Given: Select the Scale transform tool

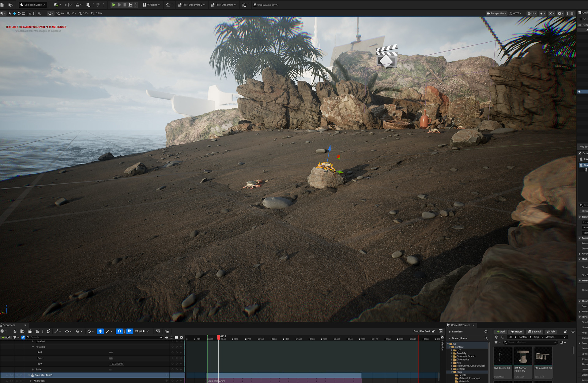Looking at the screenshot, I should pyautogui.click(x=24, y=13).
